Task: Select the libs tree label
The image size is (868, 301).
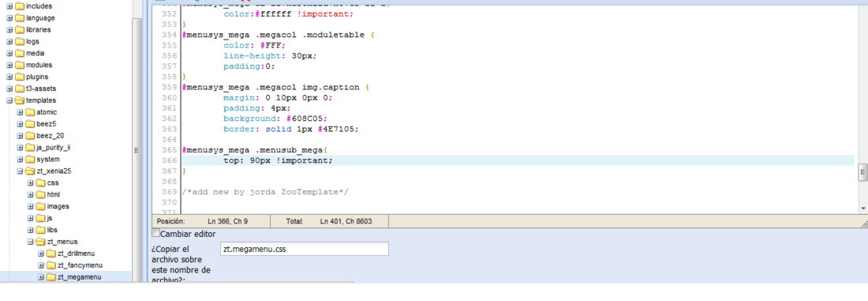Action: [x=52, y=230]
